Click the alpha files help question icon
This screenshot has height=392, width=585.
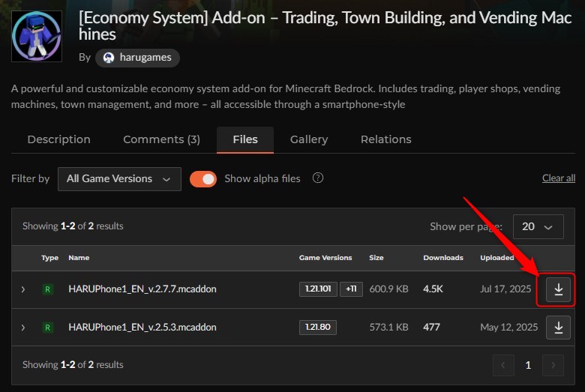[x=318, y=178]
